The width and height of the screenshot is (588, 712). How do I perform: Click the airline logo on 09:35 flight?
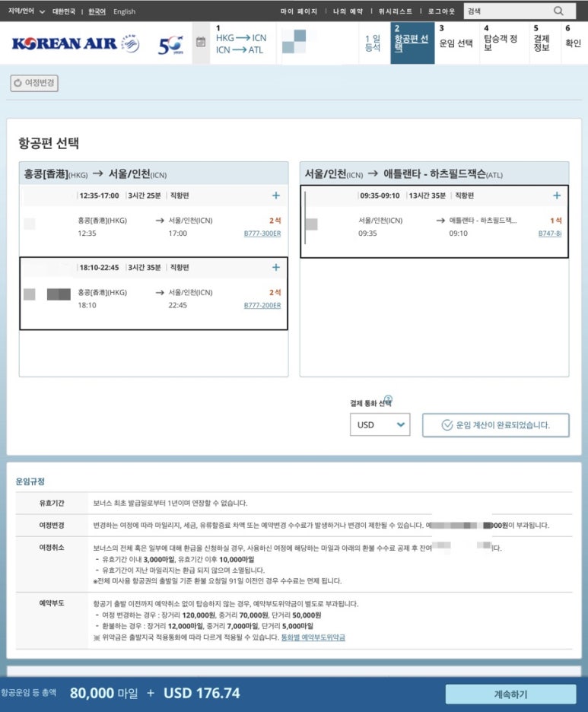tap(311, 224)
